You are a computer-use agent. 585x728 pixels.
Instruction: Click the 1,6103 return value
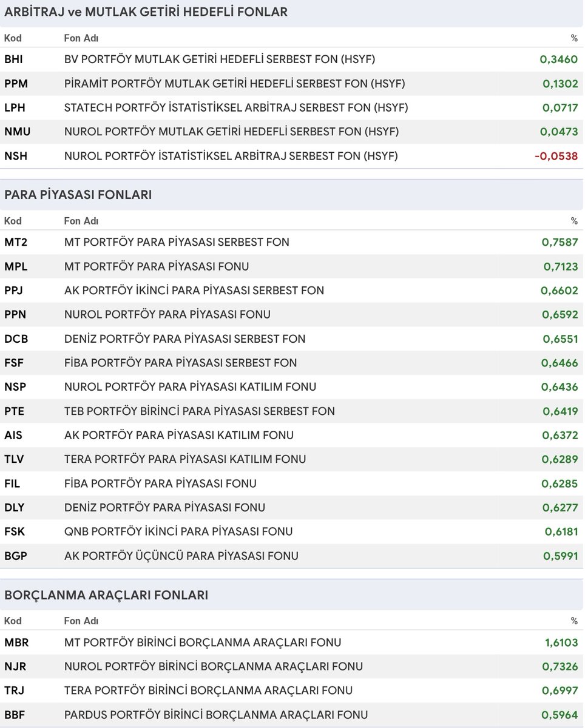point(561,642)
